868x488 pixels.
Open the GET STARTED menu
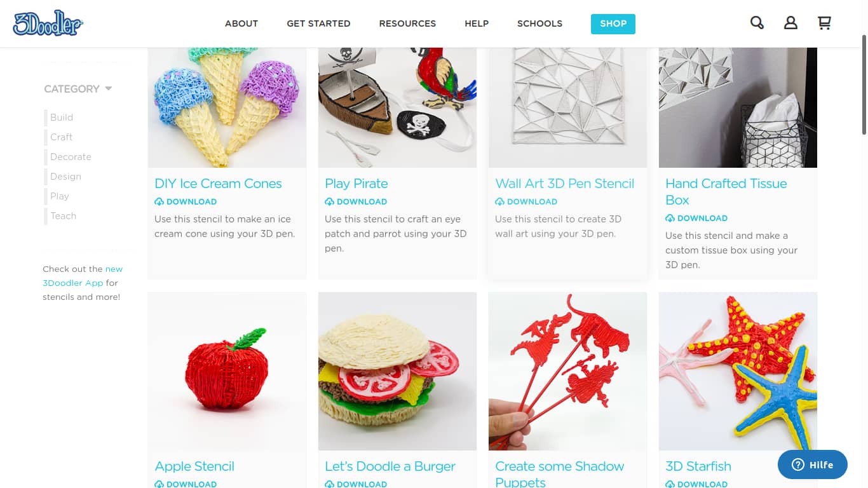coord(318,24)
